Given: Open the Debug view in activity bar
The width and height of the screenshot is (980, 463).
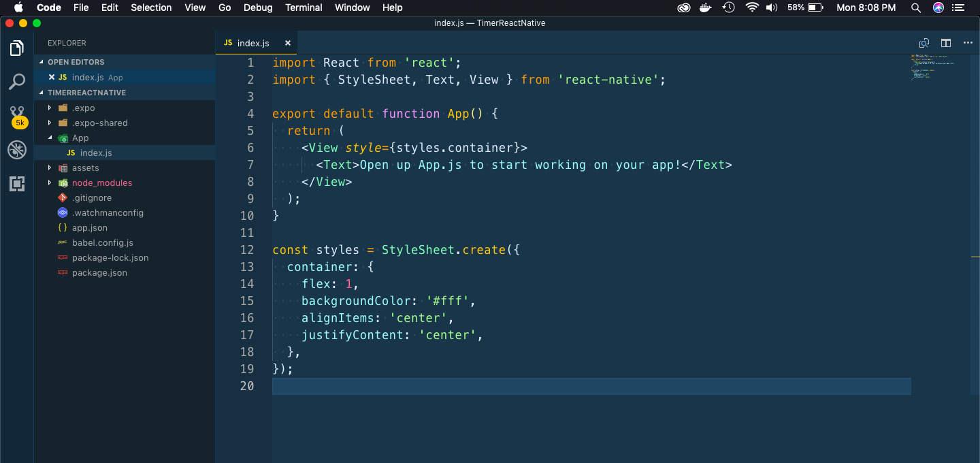Looking at the screenshot, I should [17, 150].
